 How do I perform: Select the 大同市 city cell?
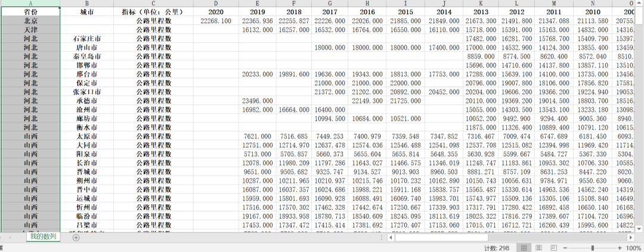87,145
